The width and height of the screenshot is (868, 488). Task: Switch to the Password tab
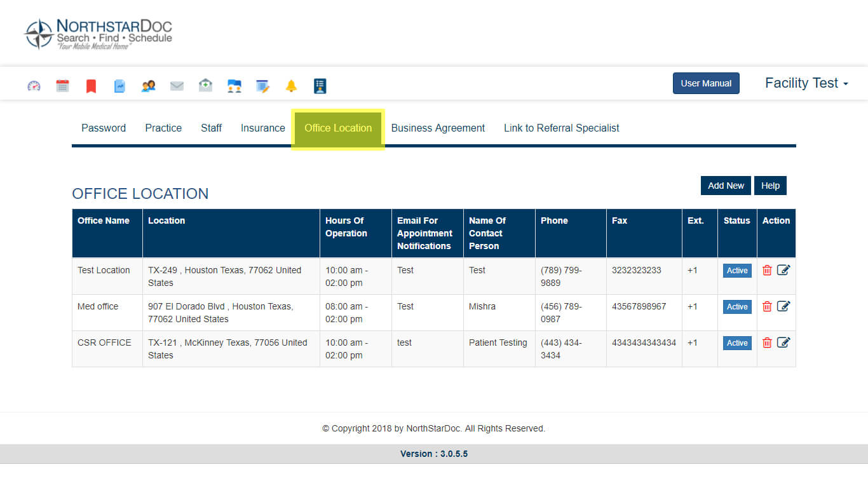[104, 128]
